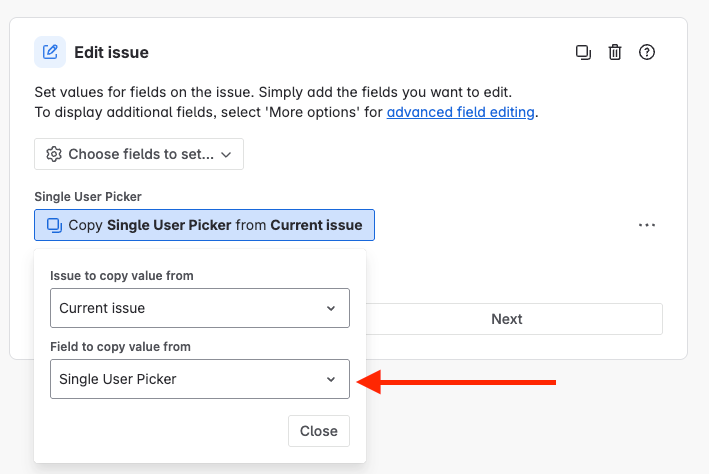Open the three-dot more options menu
This screenshot has width=709, height=474.
pyautogui.click(x=647, y=225)
